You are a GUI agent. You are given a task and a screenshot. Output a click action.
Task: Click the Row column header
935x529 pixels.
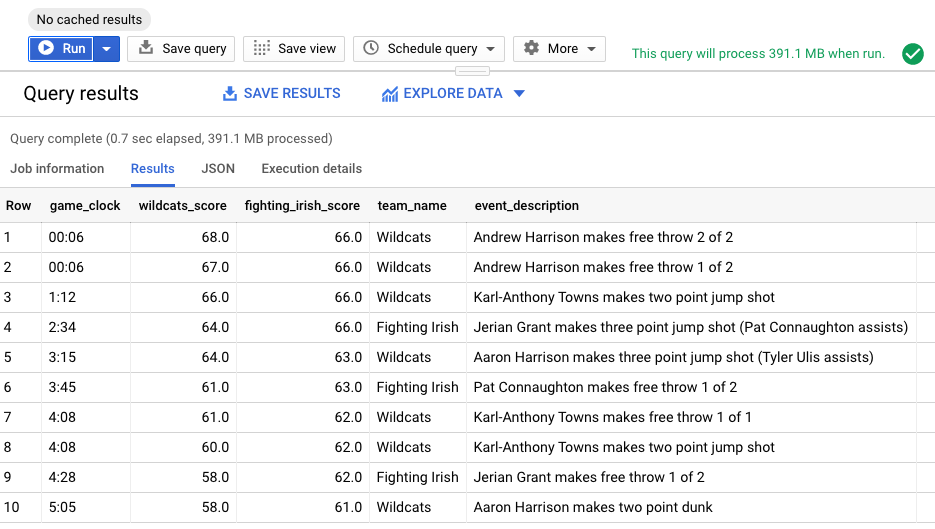point(18,206)
